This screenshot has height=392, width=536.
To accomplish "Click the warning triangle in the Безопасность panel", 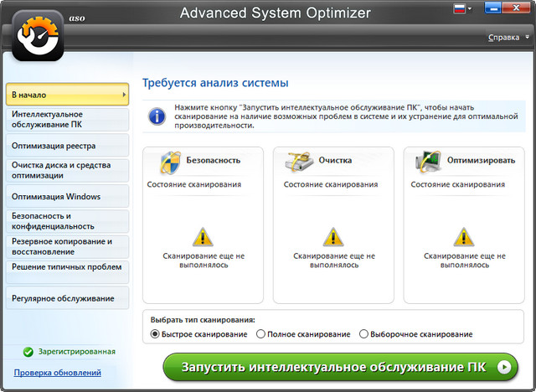I will click(x=203, y=237).
